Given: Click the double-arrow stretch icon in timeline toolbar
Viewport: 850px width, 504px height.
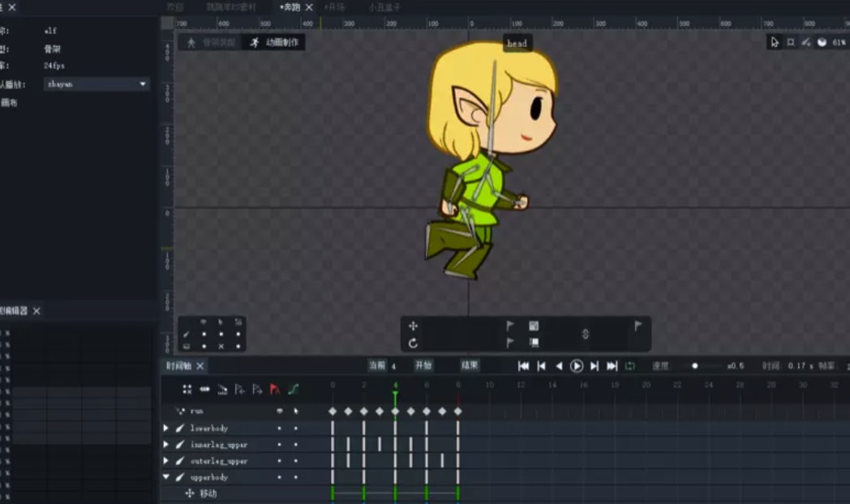Looking at the screenshot, I should pyautogui.click(x=204, y=389).
